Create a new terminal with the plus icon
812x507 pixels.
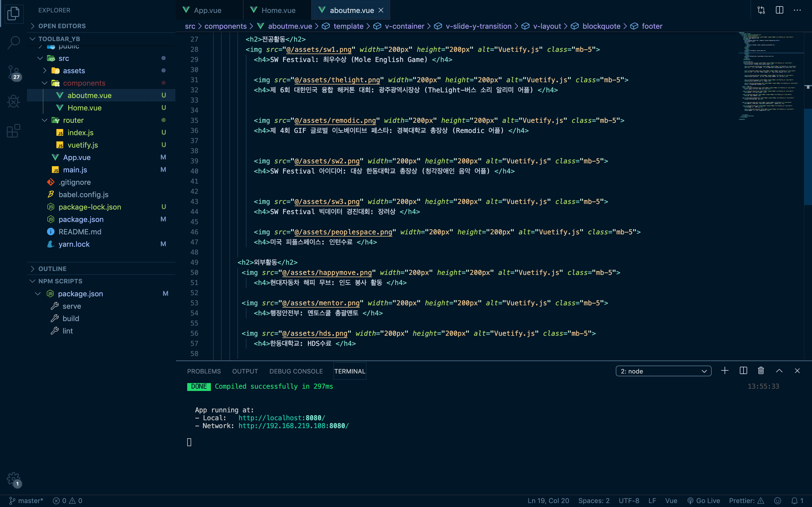coord(724,371)
